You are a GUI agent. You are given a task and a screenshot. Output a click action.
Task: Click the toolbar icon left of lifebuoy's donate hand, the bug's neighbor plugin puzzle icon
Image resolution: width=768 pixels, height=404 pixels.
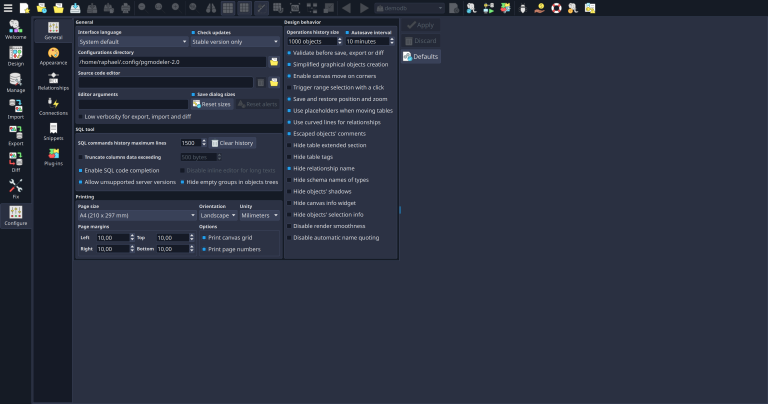click(505, 8)
